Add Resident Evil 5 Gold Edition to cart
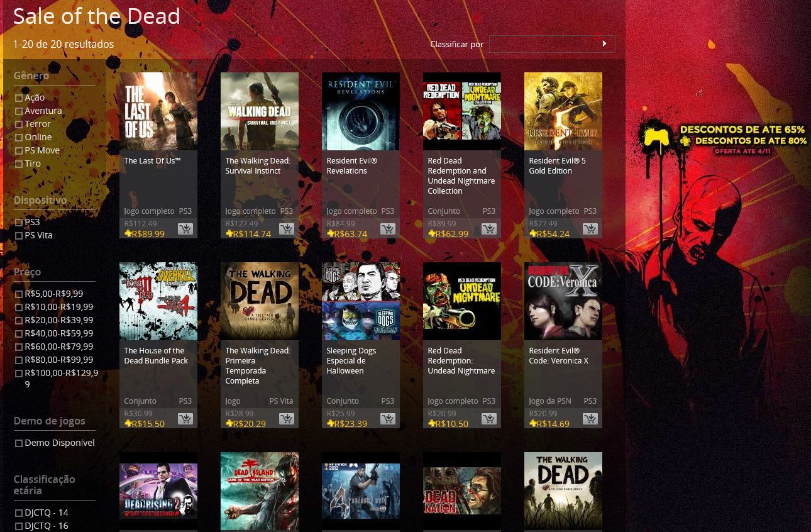 tap(590, 229)
